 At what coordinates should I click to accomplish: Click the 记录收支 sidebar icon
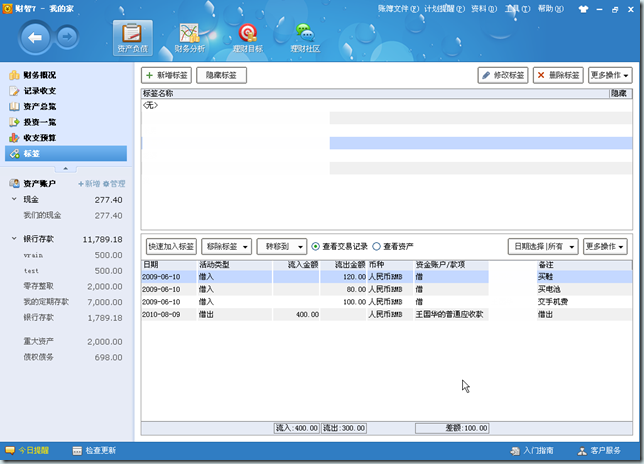[14, 91]
